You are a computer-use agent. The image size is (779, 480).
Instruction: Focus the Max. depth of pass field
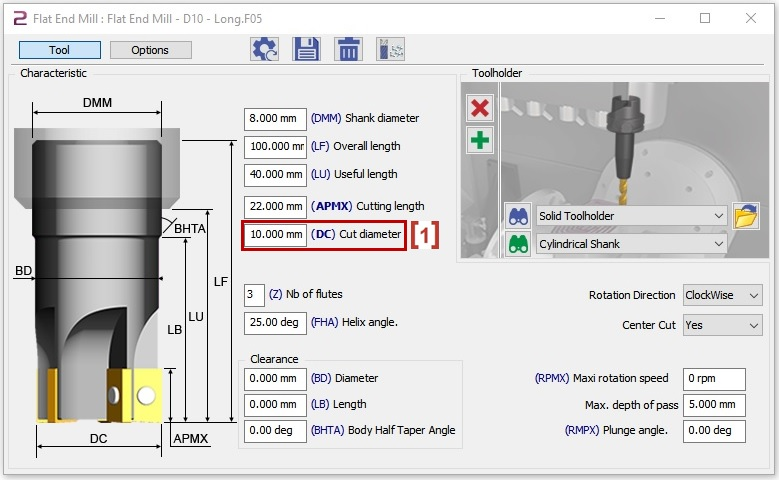click(714, 405)
